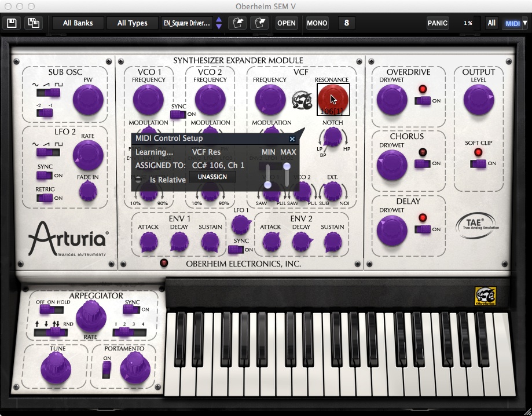Viewport: 532px width, 416px height.
Task: Click the export preset icon in toolbar
Action: click(260, 23)
